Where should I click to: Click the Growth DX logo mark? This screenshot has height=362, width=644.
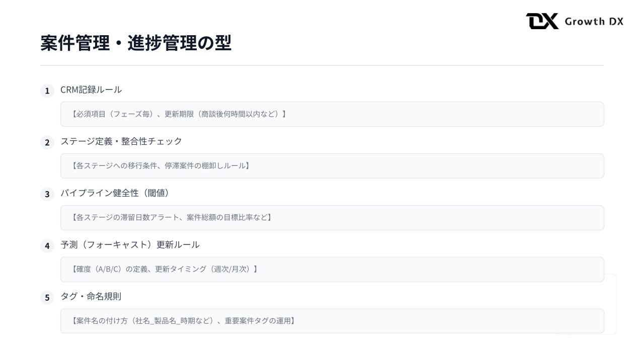(542, 21)
